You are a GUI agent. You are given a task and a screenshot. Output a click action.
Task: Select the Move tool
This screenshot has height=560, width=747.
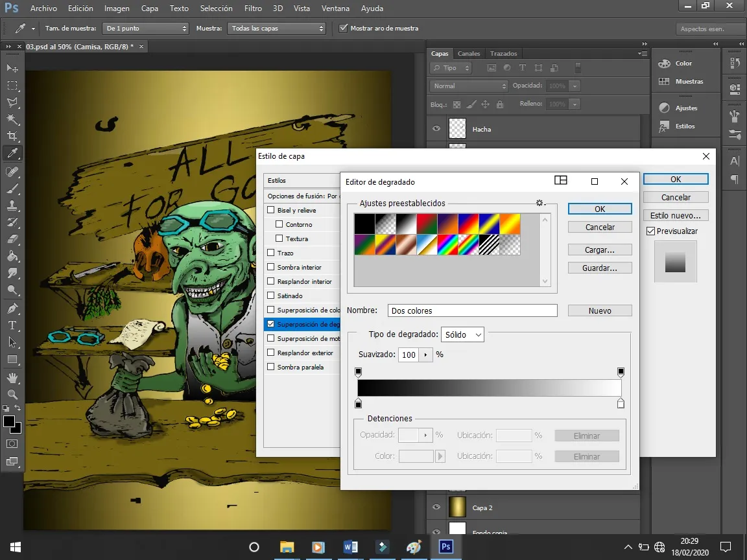coord(12,68)
